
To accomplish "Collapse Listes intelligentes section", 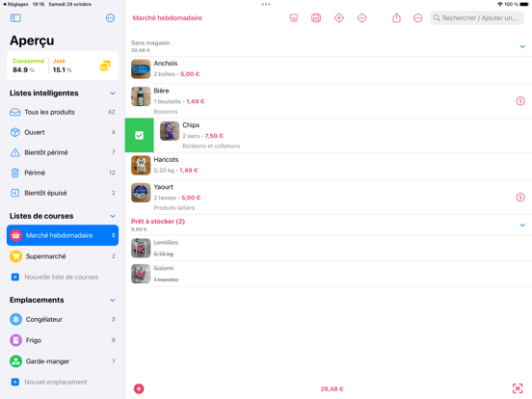I will click(113, 93).
